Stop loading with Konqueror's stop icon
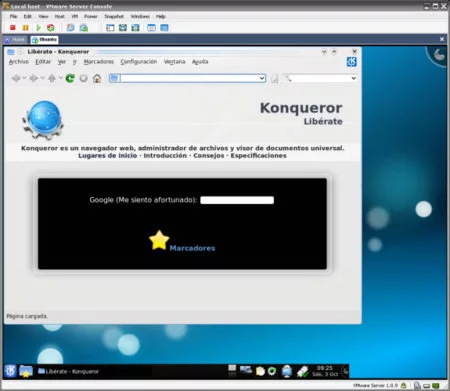Image resolution: width=450 pixels, height=391 pixels. tap(83, 78)
